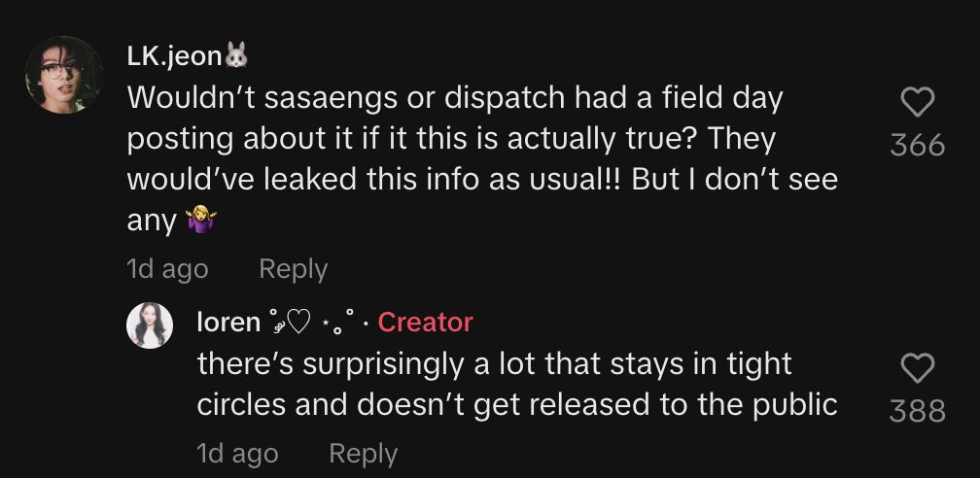Click the 1d ago timestamp under LK.jeon's comment
Image resolution: width=980 pixels, height=478 pixels.
click(167, 269)
